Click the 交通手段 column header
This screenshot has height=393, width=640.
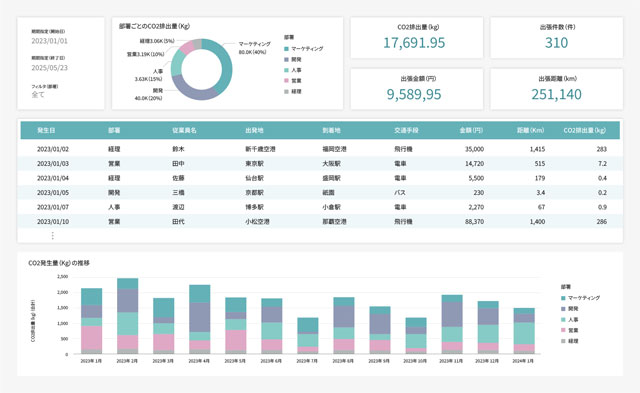[x=406, y=130]
